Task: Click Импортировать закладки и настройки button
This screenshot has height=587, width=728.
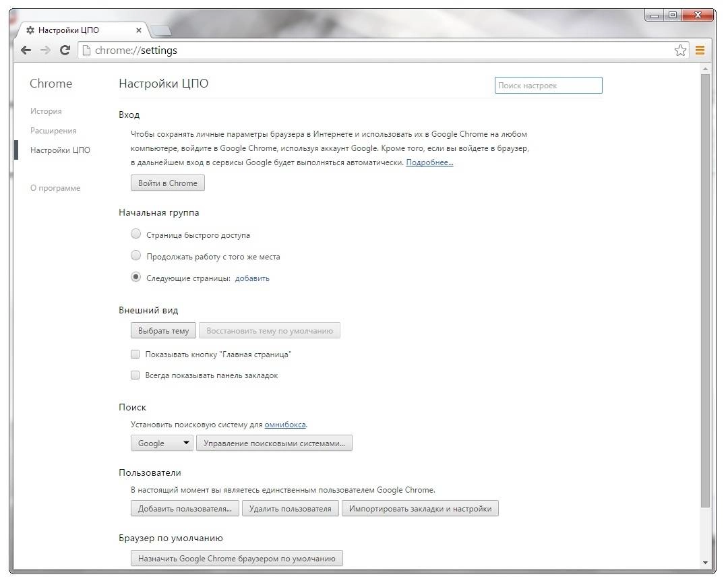Action: [420, 509]
